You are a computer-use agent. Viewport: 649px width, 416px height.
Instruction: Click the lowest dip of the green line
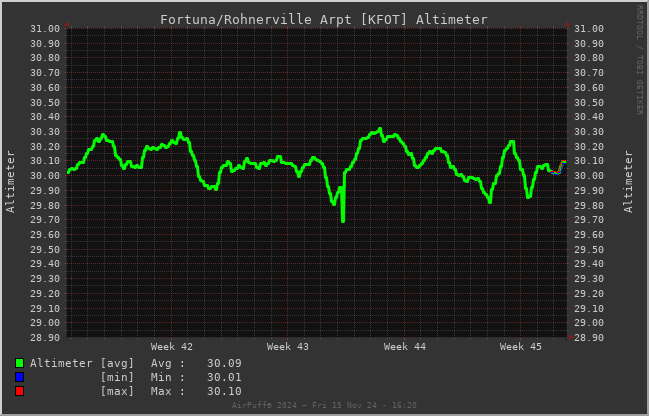(x=343, y=219)
